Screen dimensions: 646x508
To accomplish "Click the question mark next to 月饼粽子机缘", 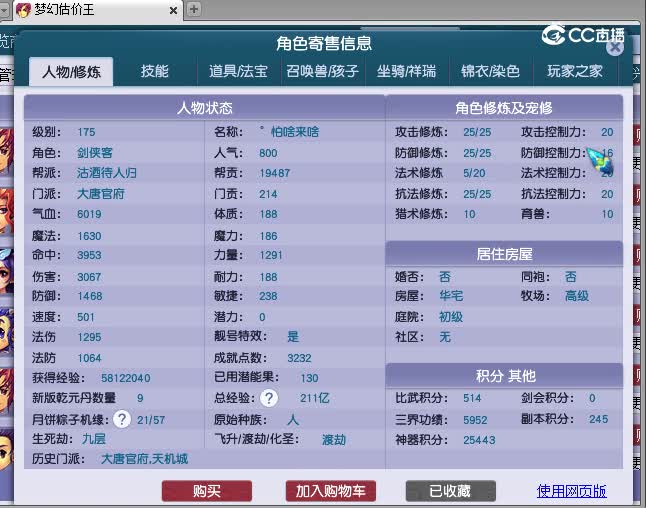I will pos(122,419).
